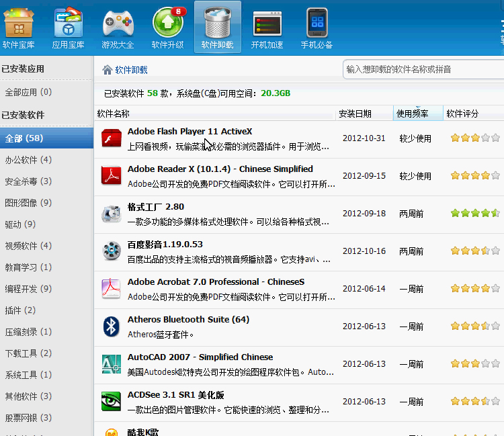This screenshot has height=436, width=504.
Task: Click install date 2012-06-14
Action: 364,288
